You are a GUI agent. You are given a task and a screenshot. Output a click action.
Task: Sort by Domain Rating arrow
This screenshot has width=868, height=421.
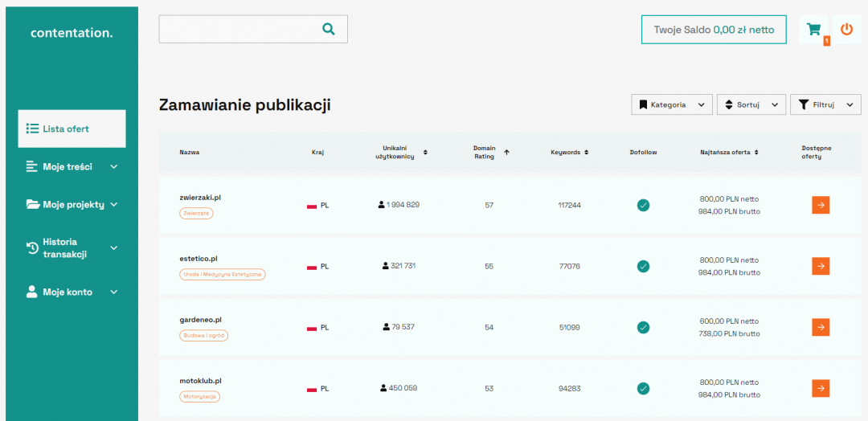[x=506, y=152]
